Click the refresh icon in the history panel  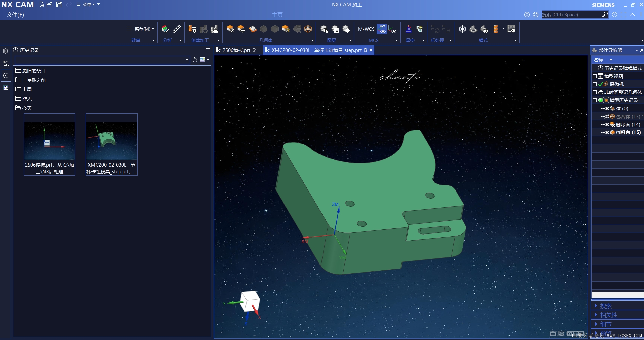[x=195, y=60]
